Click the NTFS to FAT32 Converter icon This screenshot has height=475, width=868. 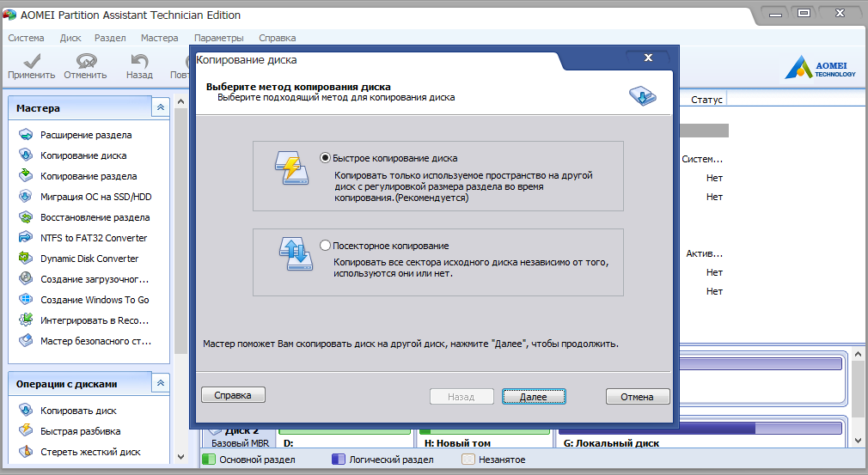click(26, 238)
